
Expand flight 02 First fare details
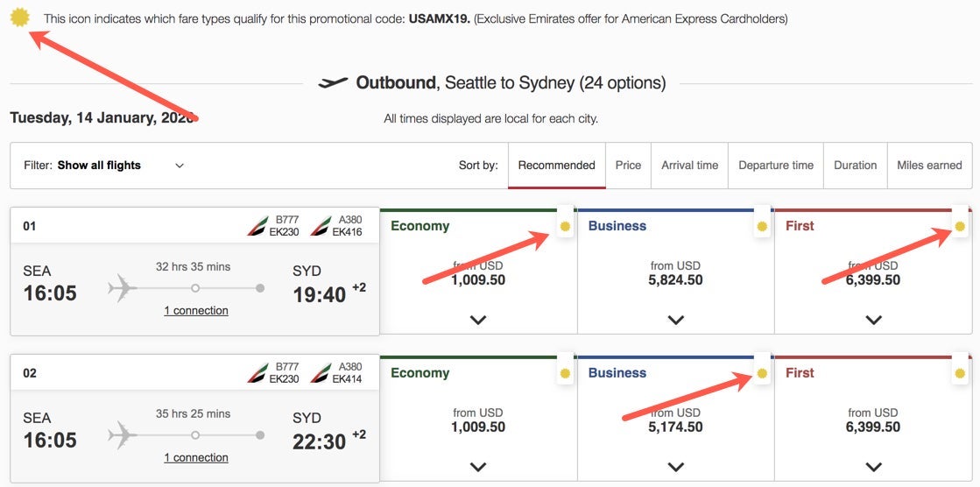coord(873,467)
